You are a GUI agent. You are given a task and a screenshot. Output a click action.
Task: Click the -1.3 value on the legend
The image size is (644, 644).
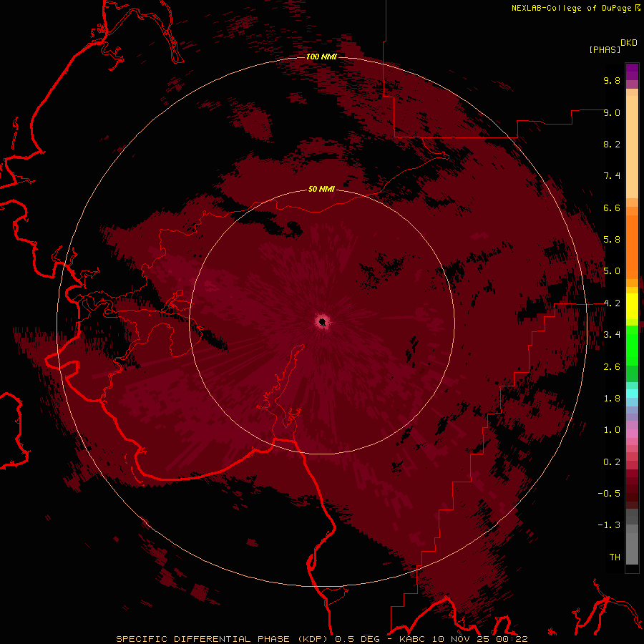tap(609, 525)
